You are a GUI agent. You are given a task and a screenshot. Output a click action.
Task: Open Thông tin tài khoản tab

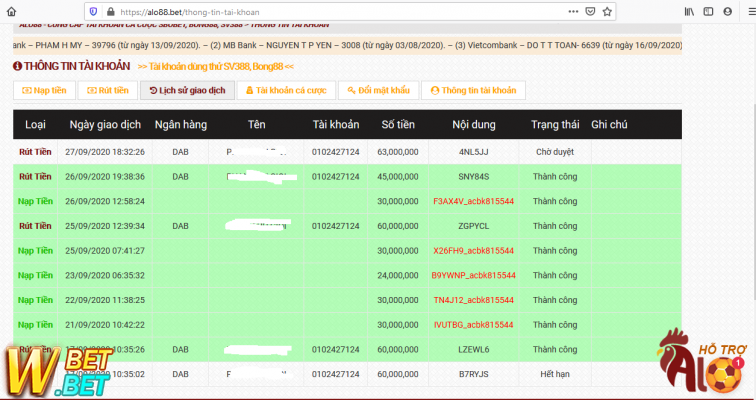(473, 90)
